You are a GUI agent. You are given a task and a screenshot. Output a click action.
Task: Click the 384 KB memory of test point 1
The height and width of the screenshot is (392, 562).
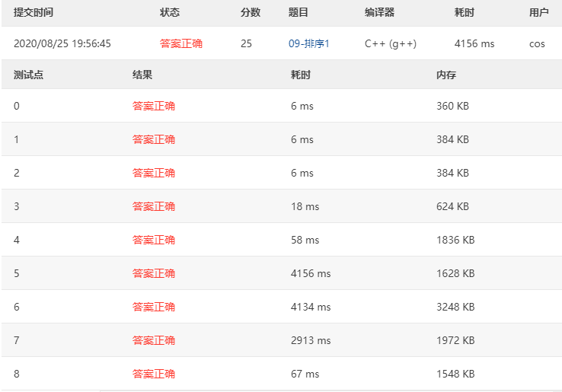point(452,139)
